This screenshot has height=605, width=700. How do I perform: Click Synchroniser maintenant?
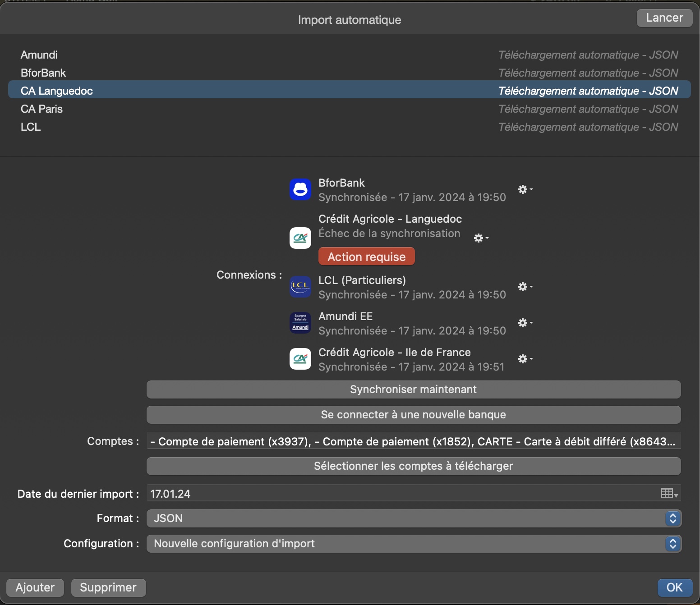(x=414, y=390)
